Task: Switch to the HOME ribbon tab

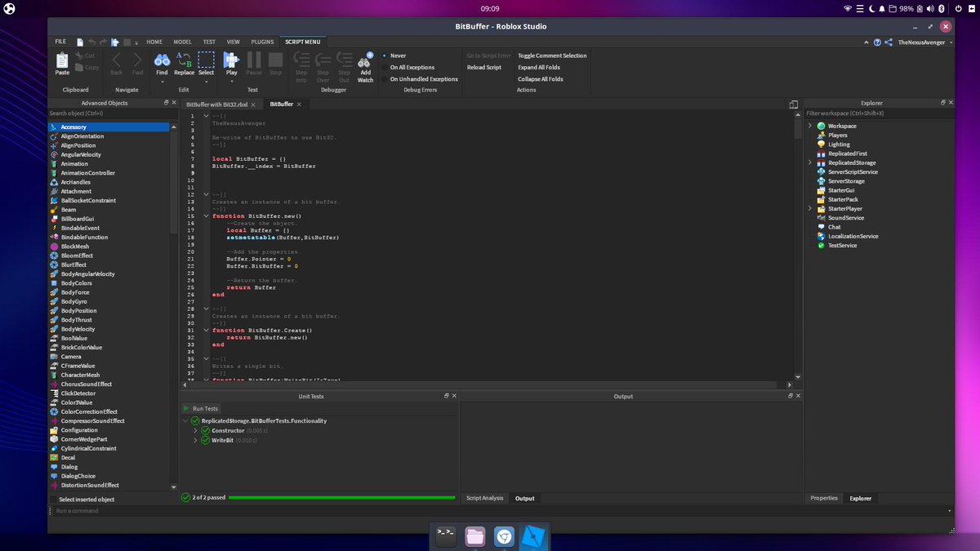Action: click(x=154, y=42)
